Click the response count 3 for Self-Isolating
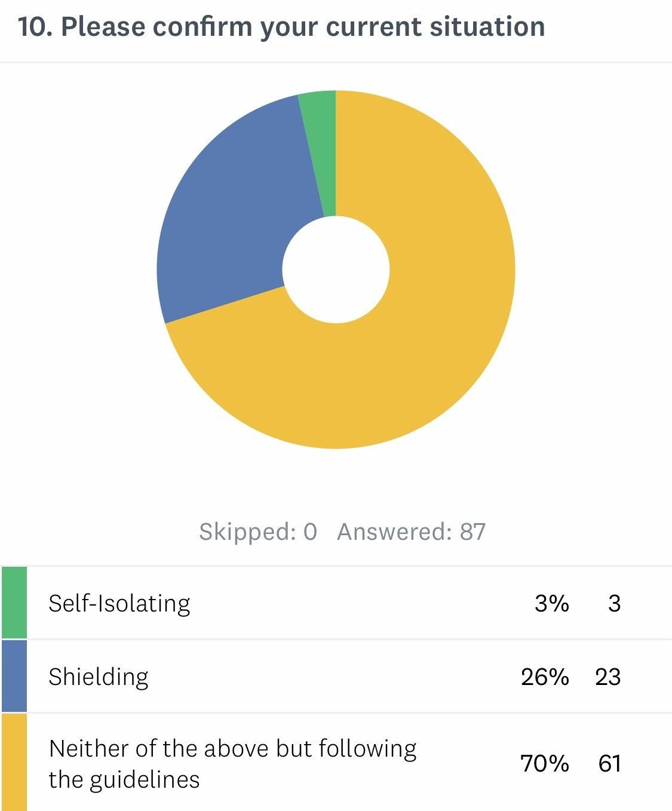Screen dimensions: 672x811 [x=614, y=603]
